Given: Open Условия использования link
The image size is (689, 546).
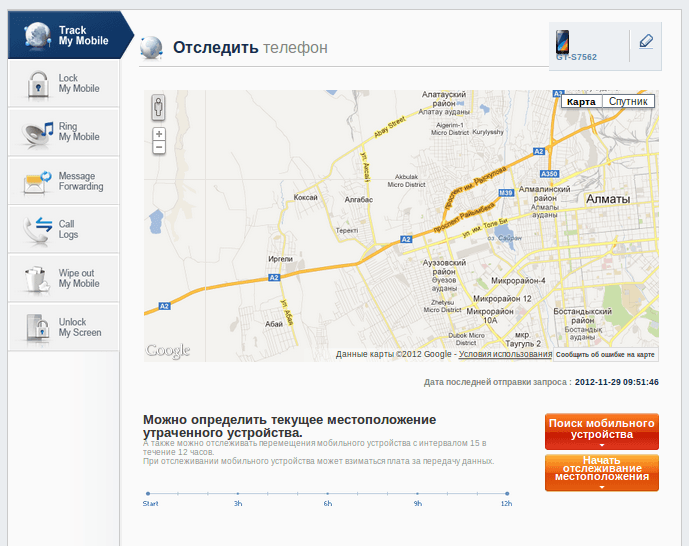Looking at the screenshot, I should pyautogui.click(x=505, y=354).
